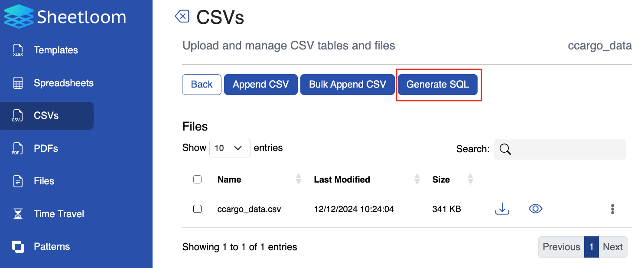644x268 pixels.
Task: Click the Next pagination button
Action: 612,247
